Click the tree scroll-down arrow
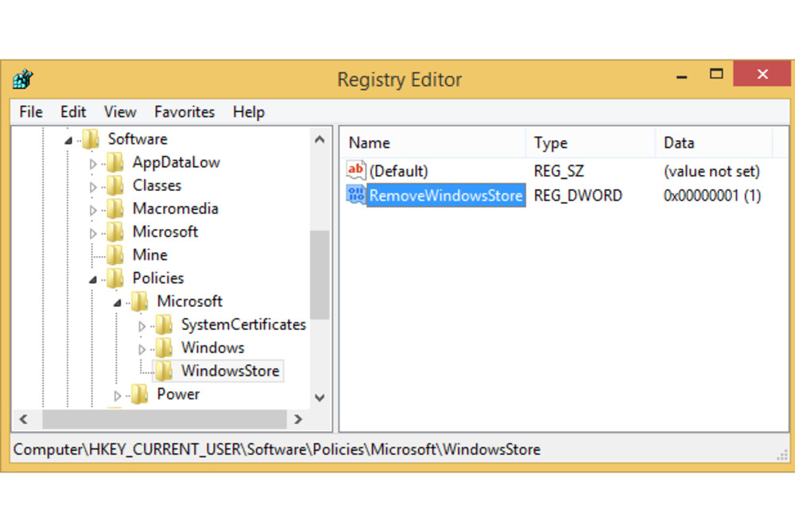 pyautogui.click(x=320, y=398)
